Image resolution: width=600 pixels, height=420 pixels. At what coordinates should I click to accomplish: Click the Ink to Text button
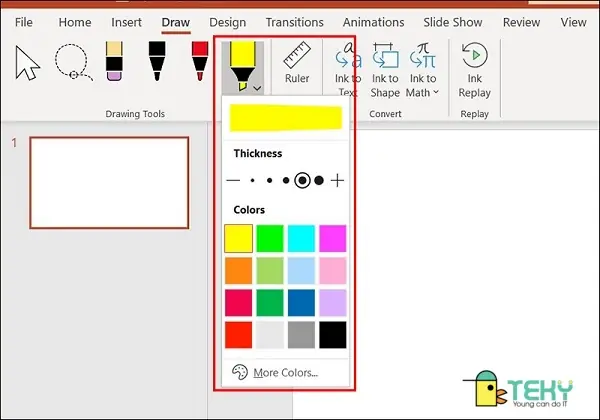(x=348, y=69)
